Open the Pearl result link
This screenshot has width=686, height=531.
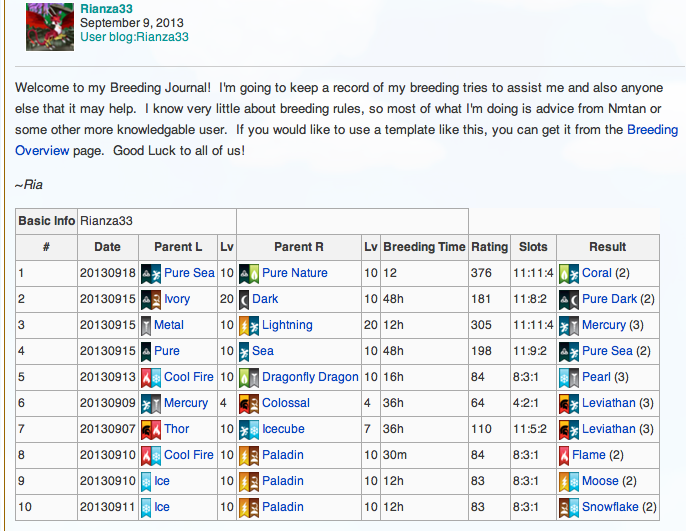[598, 377]
